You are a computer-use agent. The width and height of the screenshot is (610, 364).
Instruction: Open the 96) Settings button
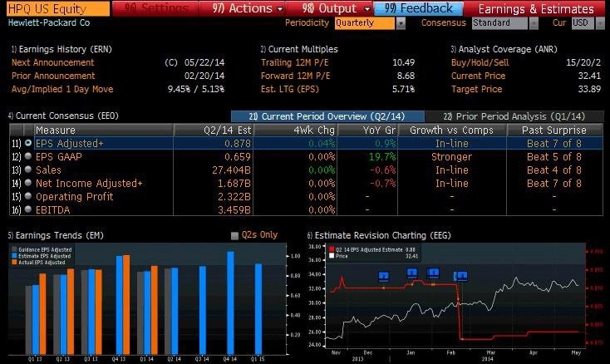(x=155, y=8)
